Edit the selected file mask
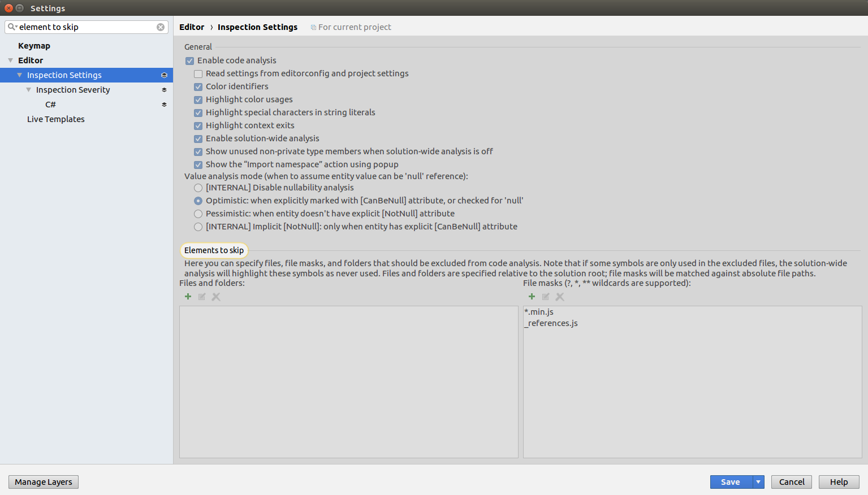This screenshot has width=868, height=495. pos(545,296)
